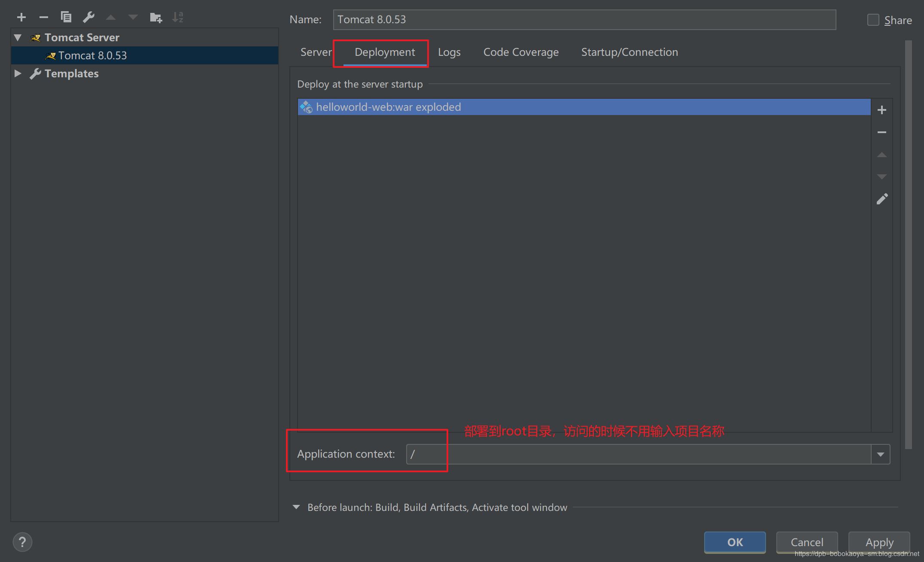This screenshot has width=924, height=562.
Task: Copy the selected configuration
Action: (66, 17)
